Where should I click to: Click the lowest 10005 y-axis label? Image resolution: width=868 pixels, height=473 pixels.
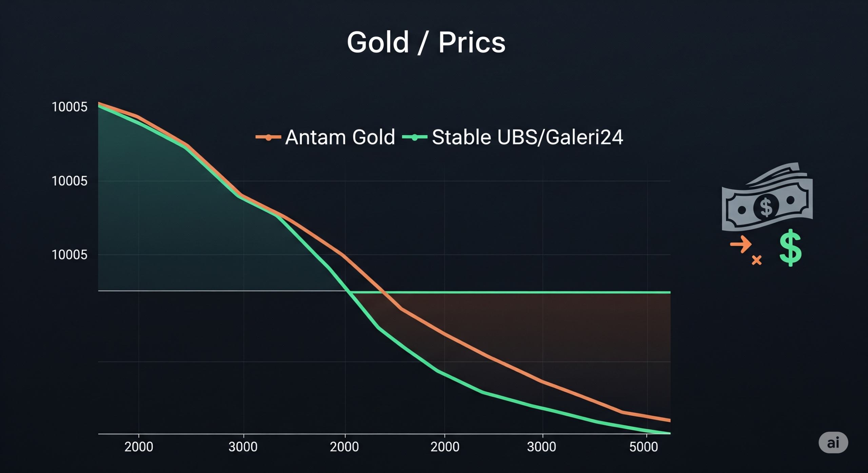(70, 255)
